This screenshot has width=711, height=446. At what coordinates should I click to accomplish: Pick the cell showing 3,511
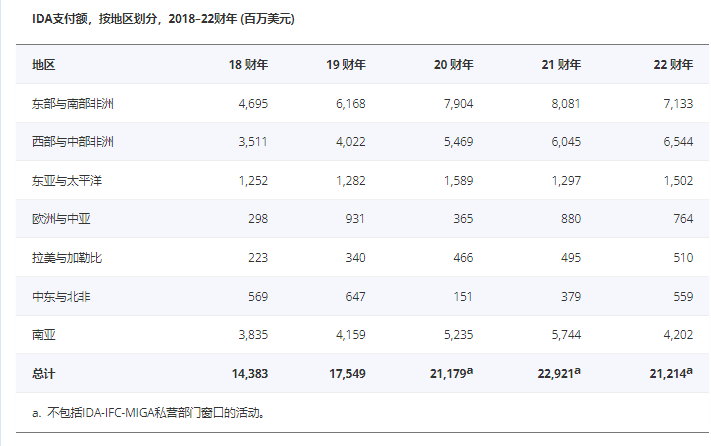tap(253, 142)
